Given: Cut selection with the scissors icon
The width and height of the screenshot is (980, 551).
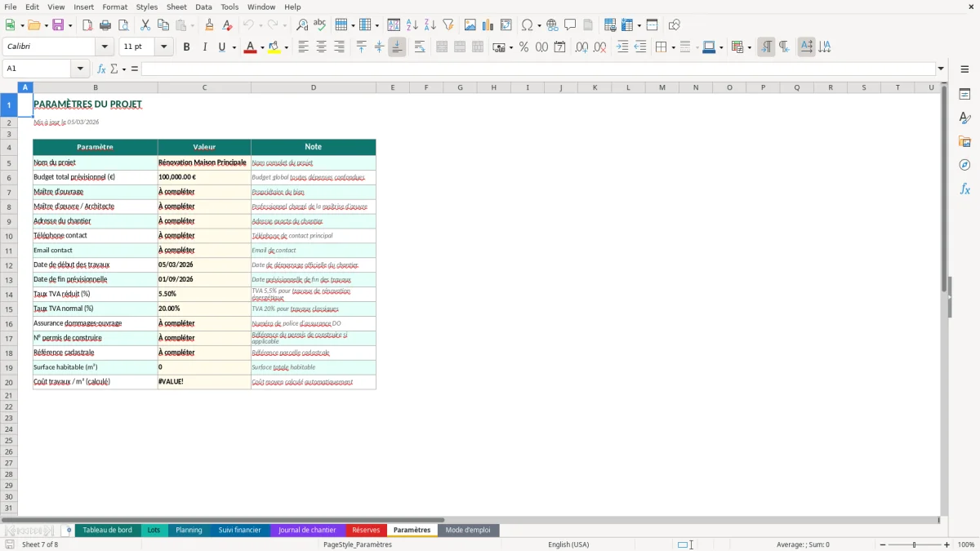Looking at the screenshot, I should click(145, 25).
